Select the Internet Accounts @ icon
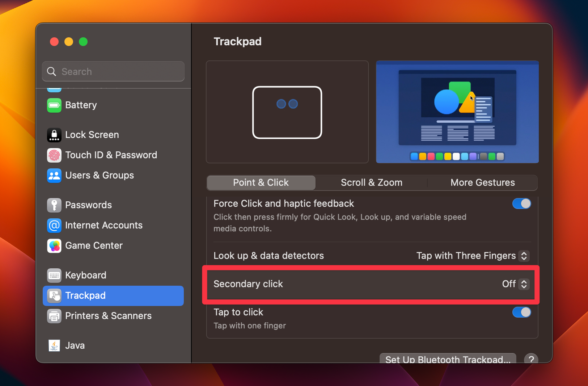The image size is (588, 386). tap(54, 225)
